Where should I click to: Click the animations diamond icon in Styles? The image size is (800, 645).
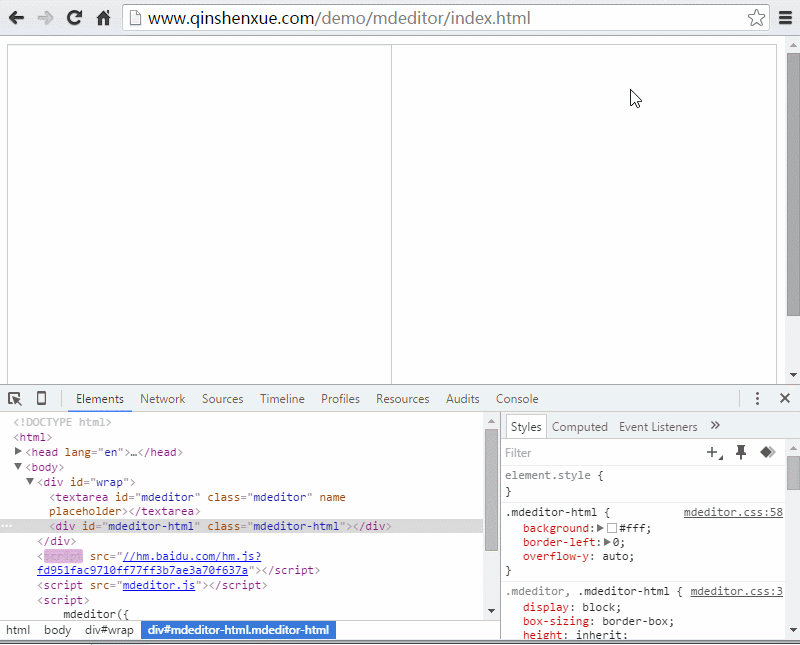pyautogui.click(x=767, y=452)
